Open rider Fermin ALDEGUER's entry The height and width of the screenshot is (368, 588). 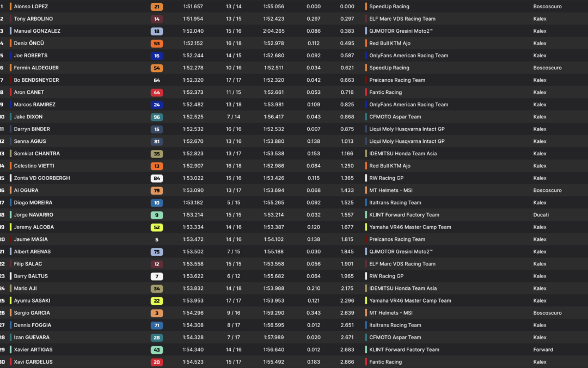(x=36, y=68)
